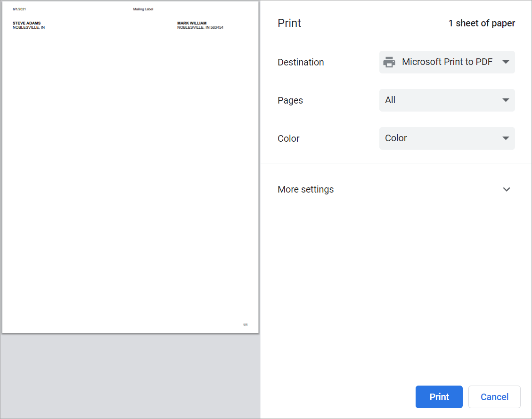Viewport: 532px width, 419px height.
Task: Click the Mailing Label header text
Action: [x=143, y=9]
